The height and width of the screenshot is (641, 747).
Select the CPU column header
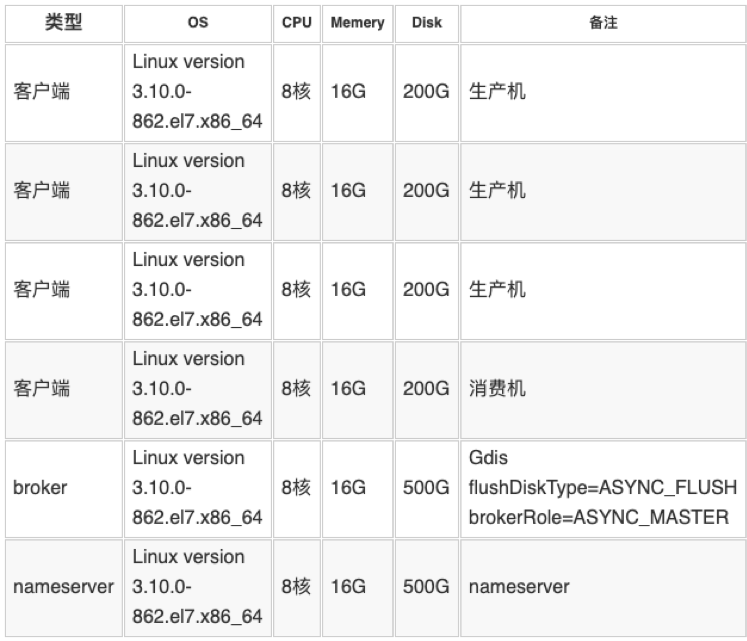[297, 22]
